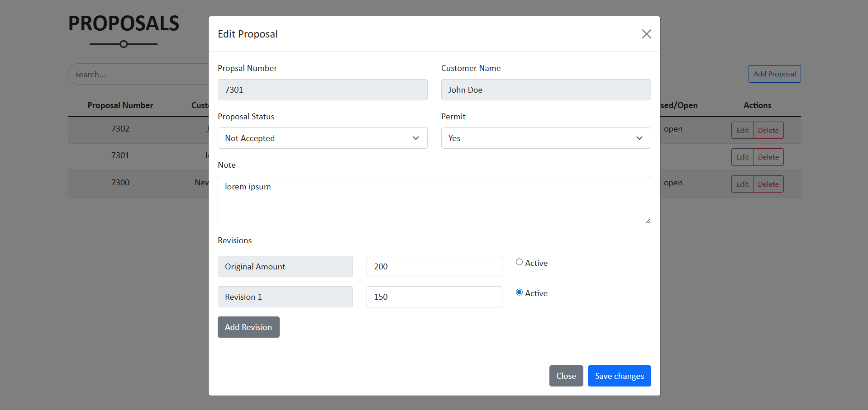Viewport: 868px width, 410px height.
Task: Click Add Proposal button in background
Action: (774, 74)
